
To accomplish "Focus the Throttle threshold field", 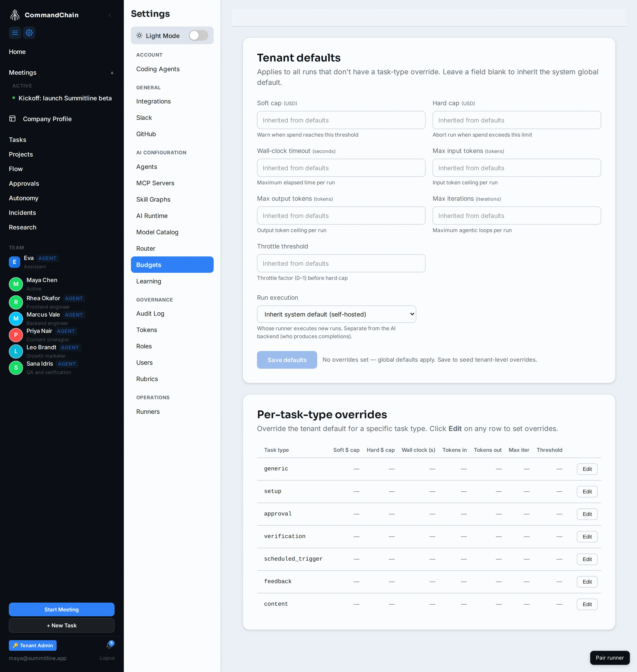I will [341, 263].
